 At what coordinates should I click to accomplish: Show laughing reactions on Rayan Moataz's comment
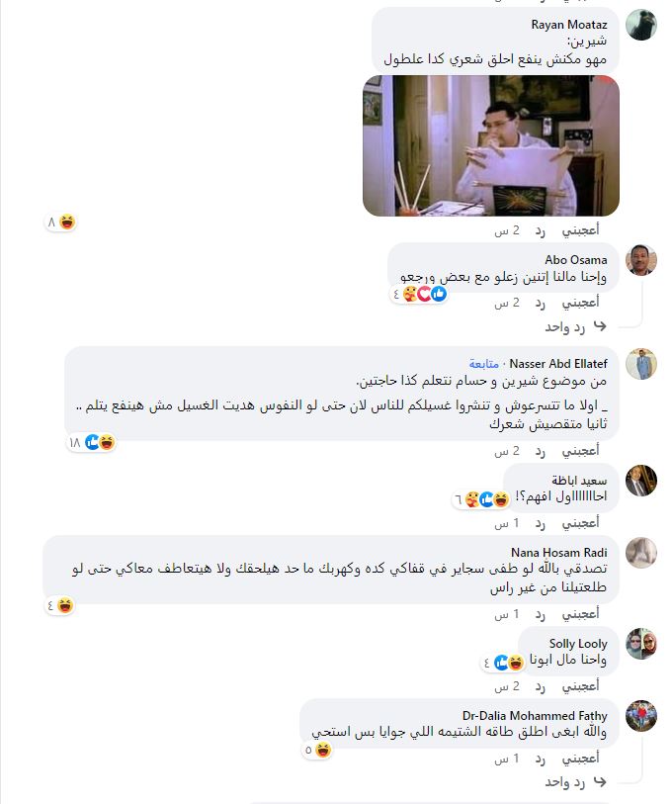(x=61, y=223)
